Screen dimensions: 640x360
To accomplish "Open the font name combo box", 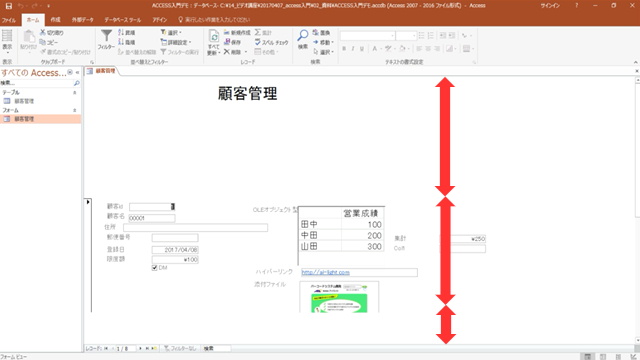I will (x=367, y=36).
